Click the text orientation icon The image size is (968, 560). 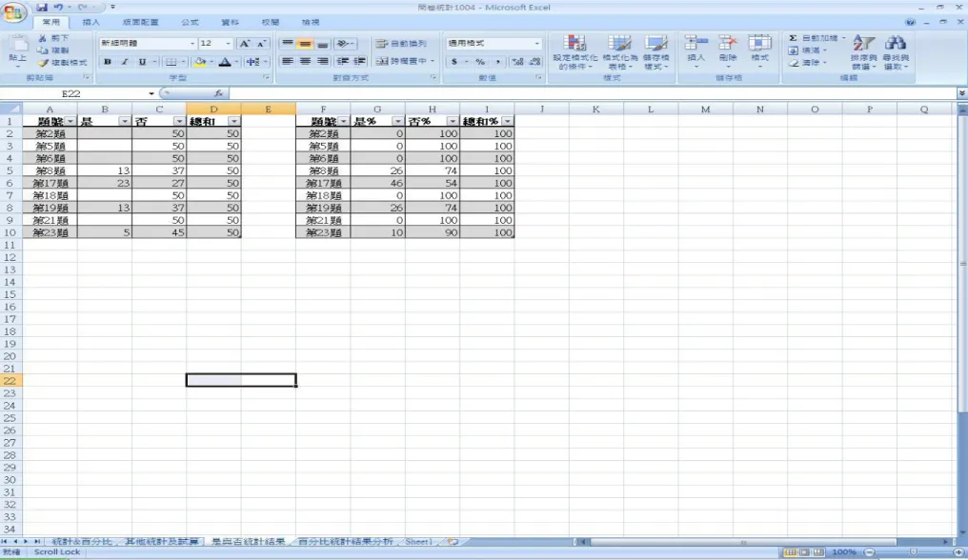343,43
